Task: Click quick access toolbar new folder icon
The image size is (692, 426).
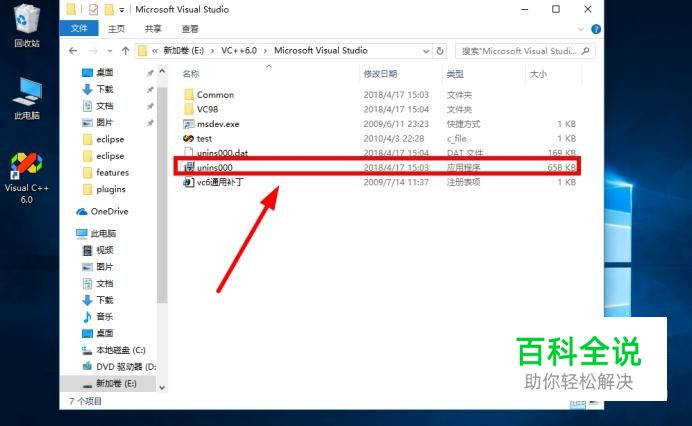Action: tap(109, 9)
